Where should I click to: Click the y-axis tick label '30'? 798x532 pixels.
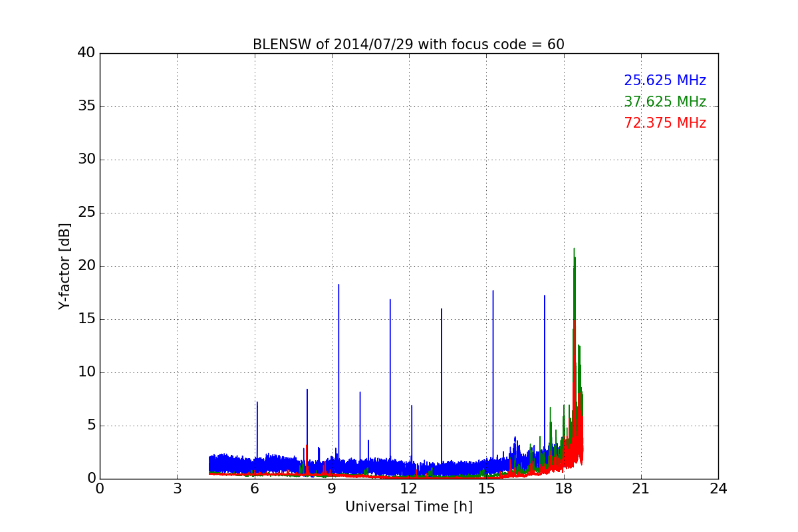tap(86, 160)
